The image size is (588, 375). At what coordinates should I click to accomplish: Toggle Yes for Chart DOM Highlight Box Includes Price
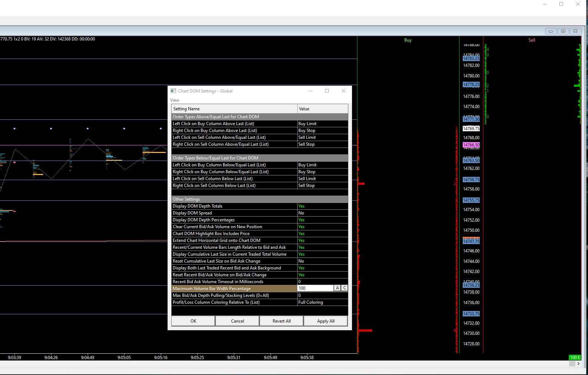(x=323, y=234)
